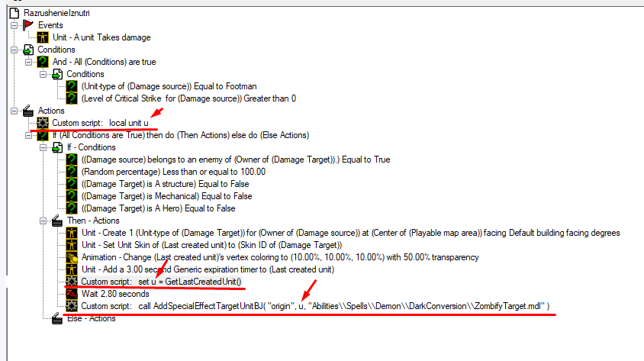
Task: Select '(Damage Target) is A Hero' text
Action: pos(158,208)
